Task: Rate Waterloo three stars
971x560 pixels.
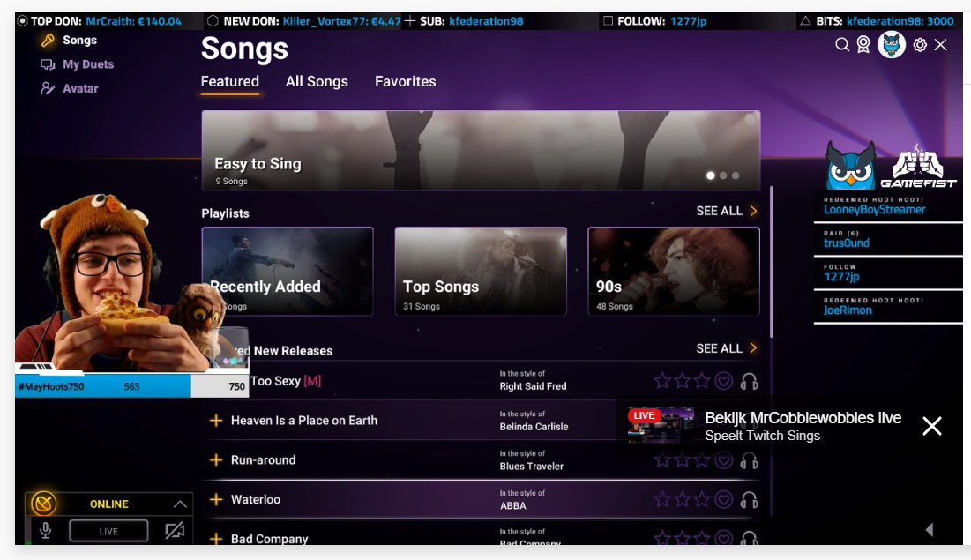Action: (x=702, y=499)
